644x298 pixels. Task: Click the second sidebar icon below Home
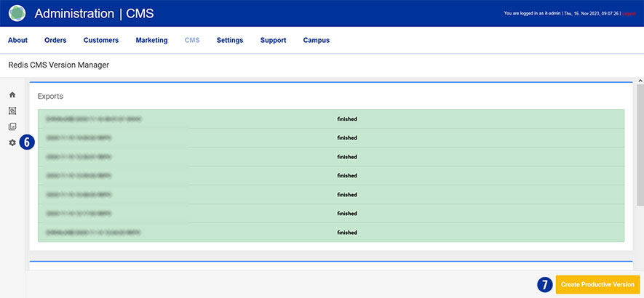pos(12,110)
